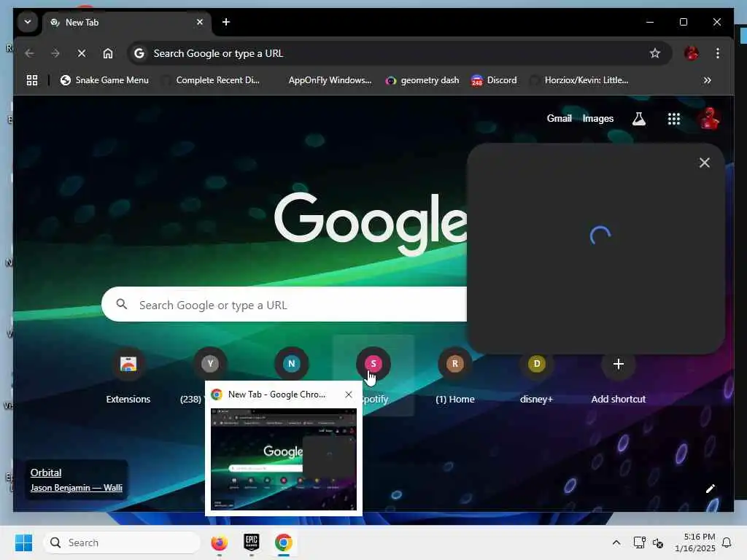
Task: Open the clock showing 5:16 PM
Action: coord(694,542)
